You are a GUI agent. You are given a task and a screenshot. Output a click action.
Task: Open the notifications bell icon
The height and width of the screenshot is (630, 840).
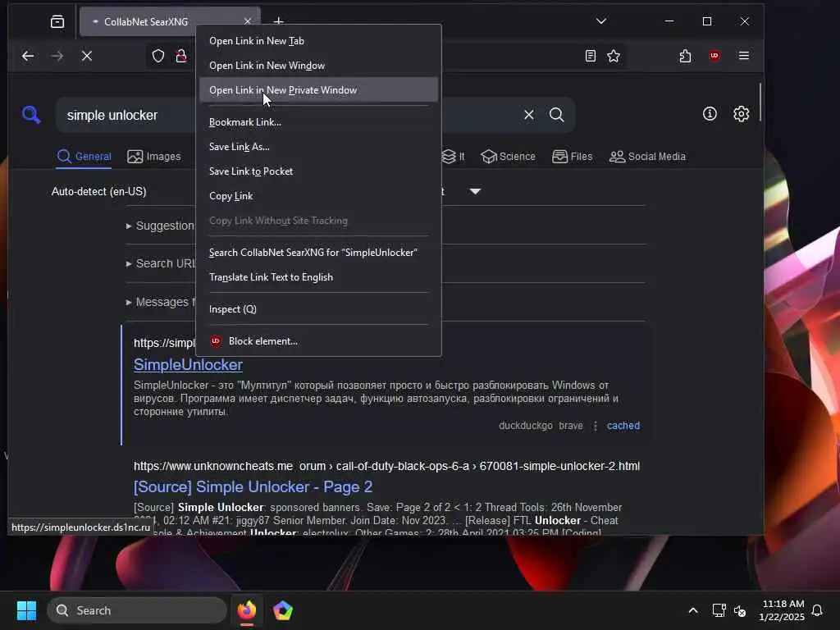(x=818, y=610)
